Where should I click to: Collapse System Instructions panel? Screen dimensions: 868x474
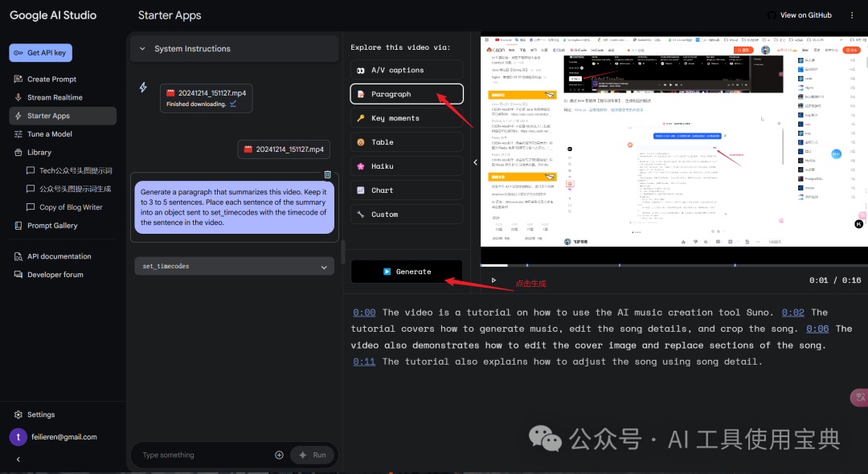coord(142,49)
